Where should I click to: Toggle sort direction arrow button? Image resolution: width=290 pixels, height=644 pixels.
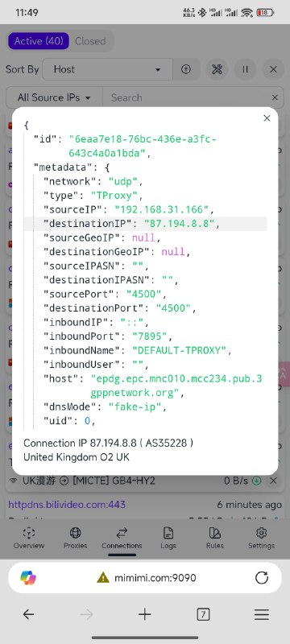click(x=186, y=69)
